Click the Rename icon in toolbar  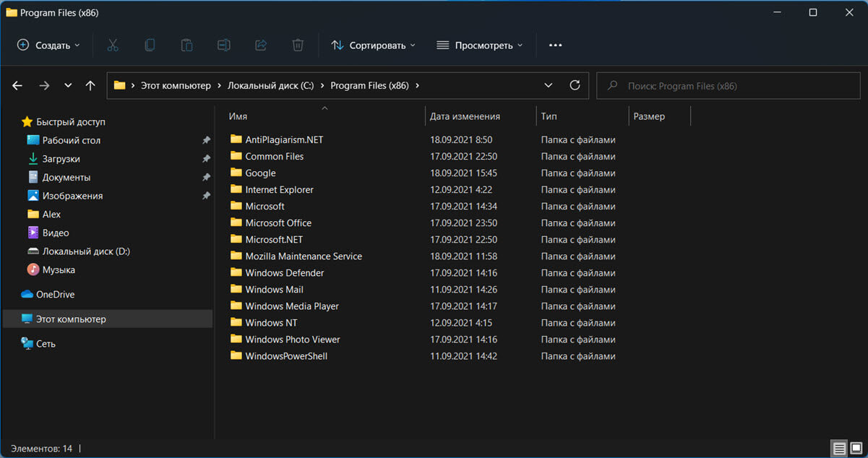(x=223, y=46)
